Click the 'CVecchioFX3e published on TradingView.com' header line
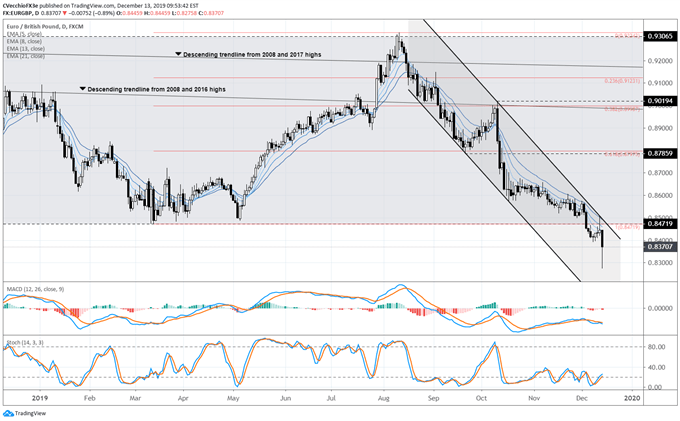The height and width of the screenshot is (421, 680). click(101, 6)
